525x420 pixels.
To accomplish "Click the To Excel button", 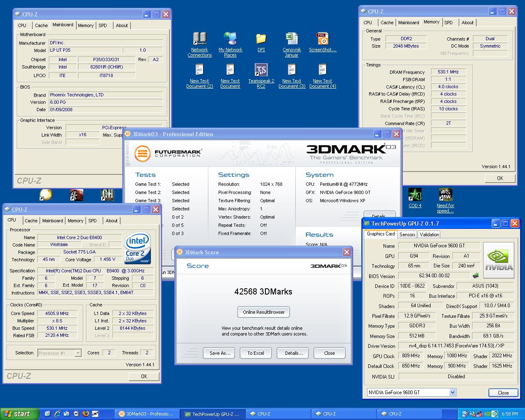I will (x=256, y=353).
